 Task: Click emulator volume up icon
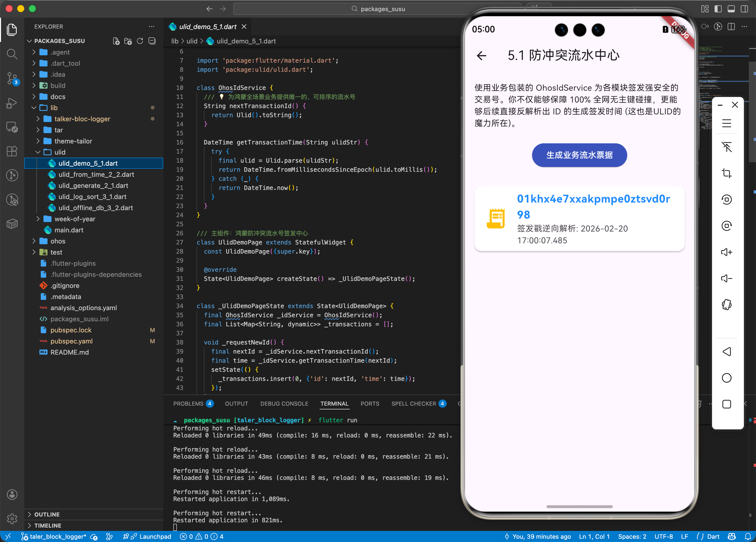(x=726, y=252)
